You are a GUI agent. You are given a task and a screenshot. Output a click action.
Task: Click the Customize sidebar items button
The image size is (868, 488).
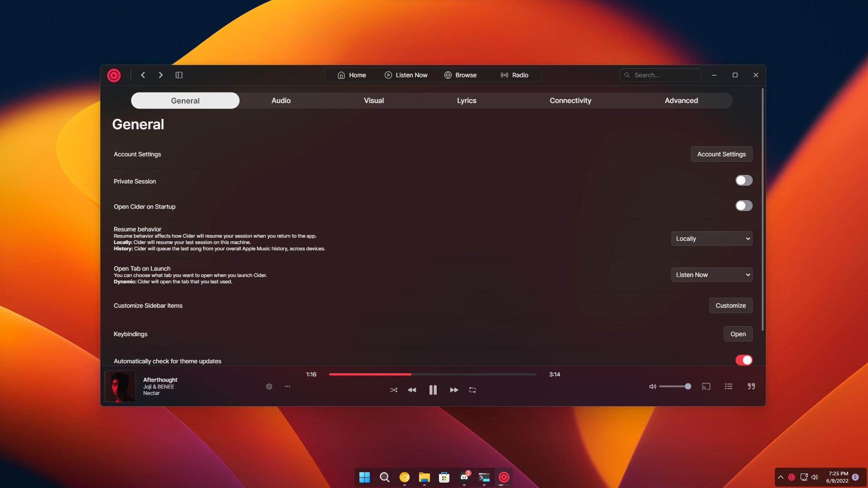(731, 305)
